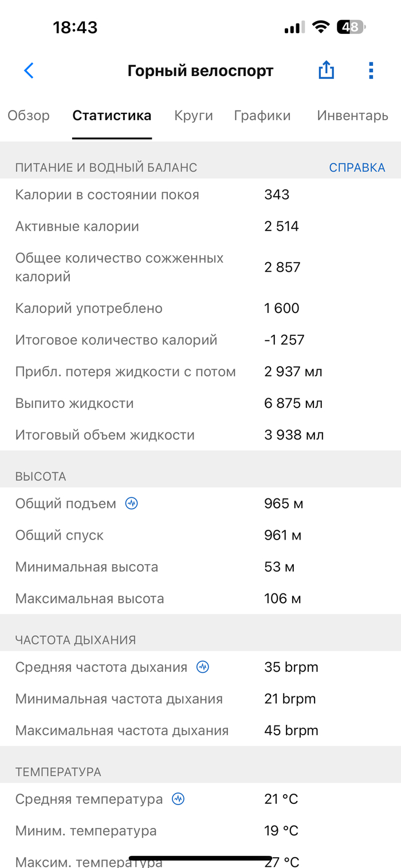Tap chart icon beside Средняя частота дыхания
The image size is (401, 868).
pyautogui.click(x=203, y=667)
